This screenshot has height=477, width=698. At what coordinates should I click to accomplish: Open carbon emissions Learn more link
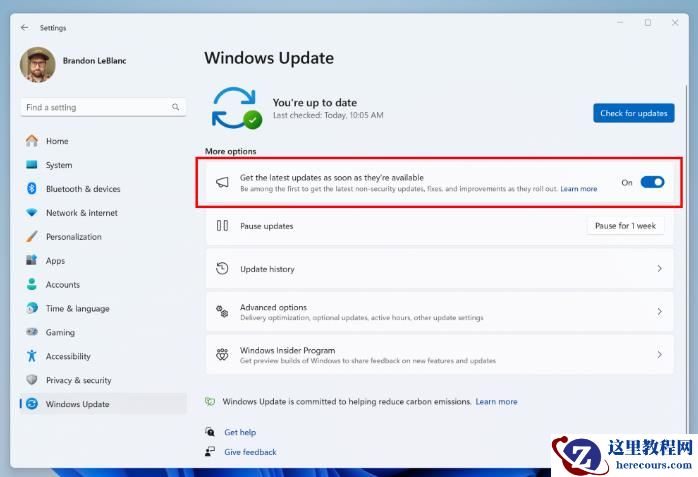(496, 401)
